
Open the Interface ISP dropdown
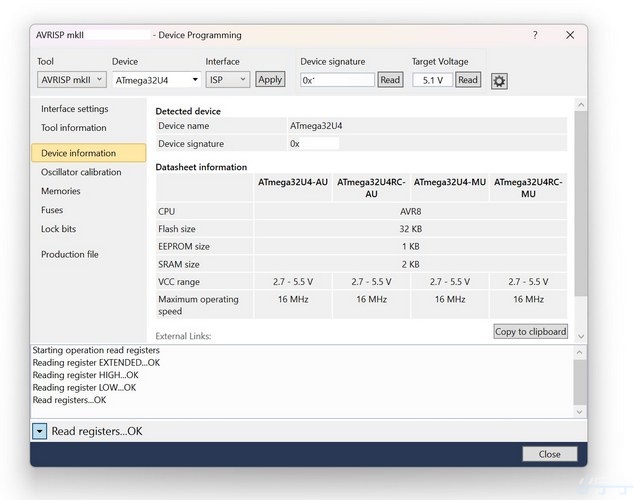(x=227, y=80)
